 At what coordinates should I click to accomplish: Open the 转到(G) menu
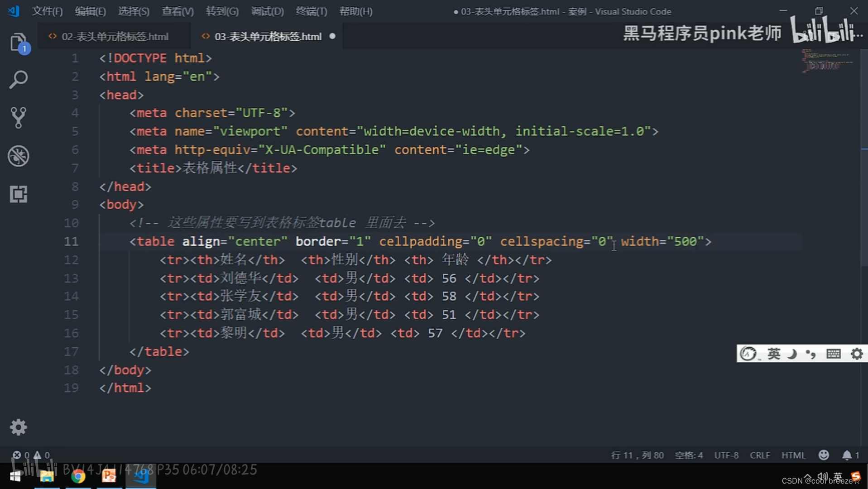tap(222, 11)
